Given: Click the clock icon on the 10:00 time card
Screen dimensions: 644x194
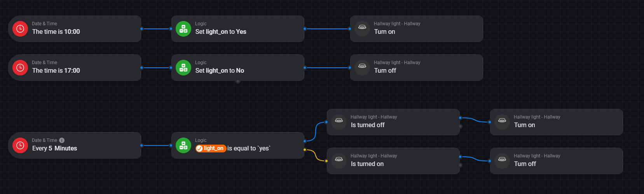Looking at the screenshot, I should (20, 29).
